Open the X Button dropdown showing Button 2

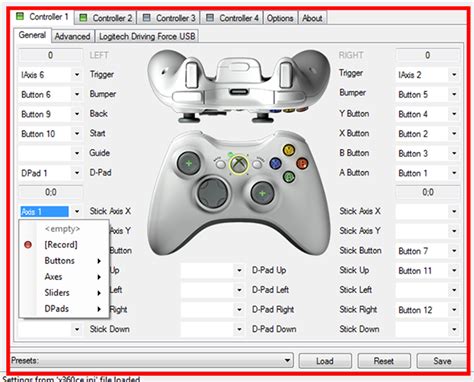pyautogui.click(x=428, y=134)
